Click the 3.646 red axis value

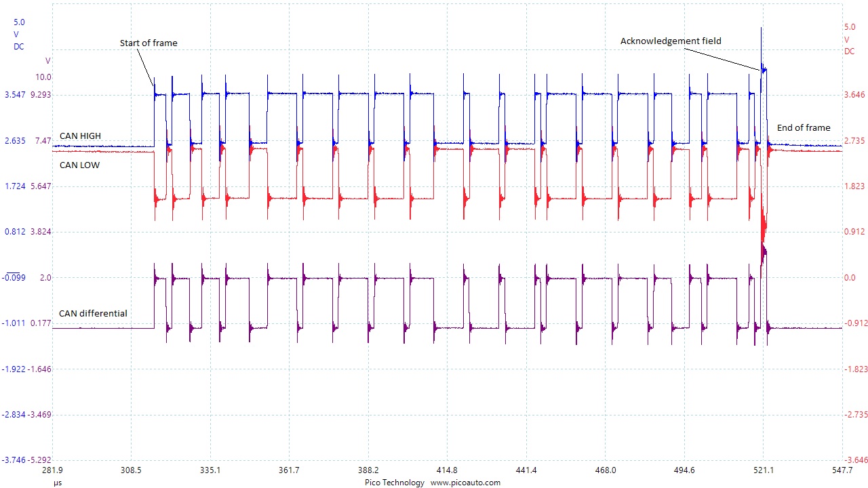pyautogui.click(x=853, y=95)
